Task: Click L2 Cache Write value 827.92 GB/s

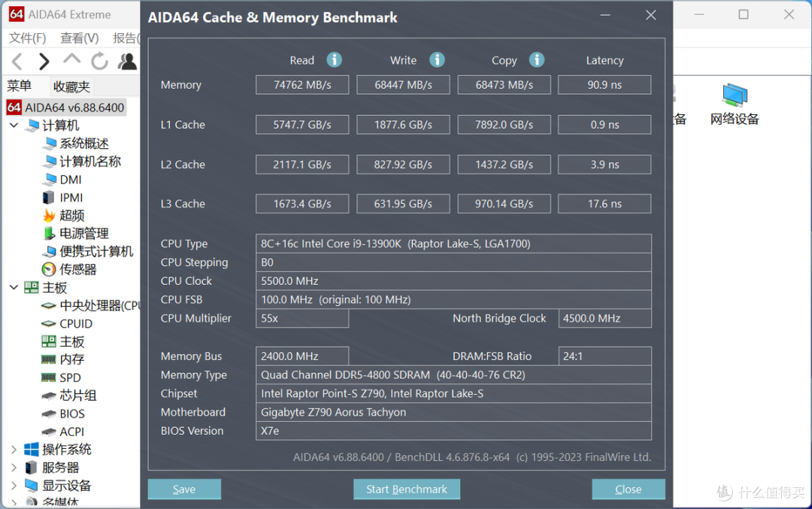Action: point(404,165)
